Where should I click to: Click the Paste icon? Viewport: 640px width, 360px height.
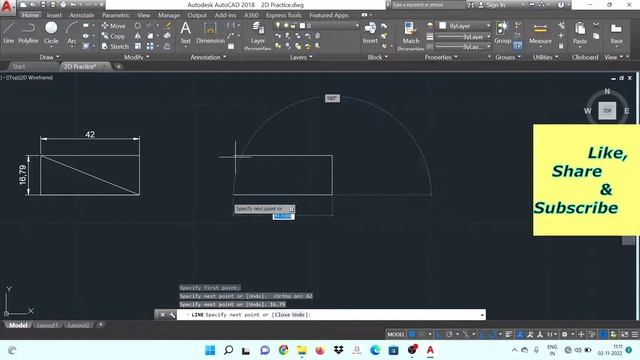(580, 32)
